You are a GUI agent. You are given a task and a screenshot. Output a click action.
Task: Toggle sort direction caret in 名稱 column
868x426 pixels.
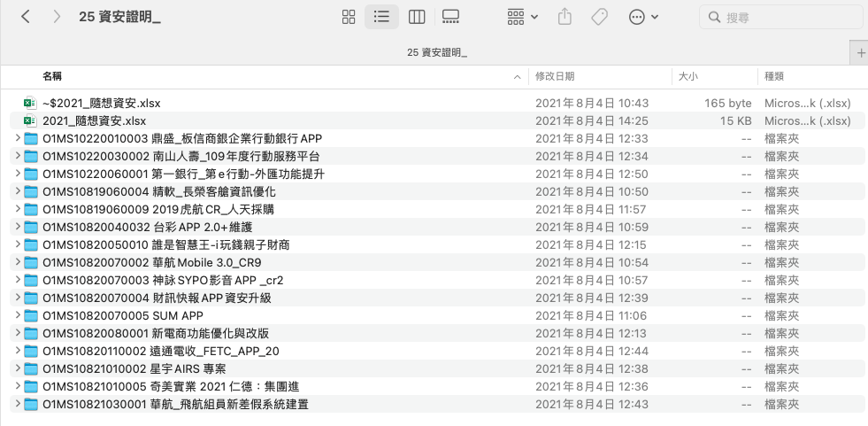(517, 77)
